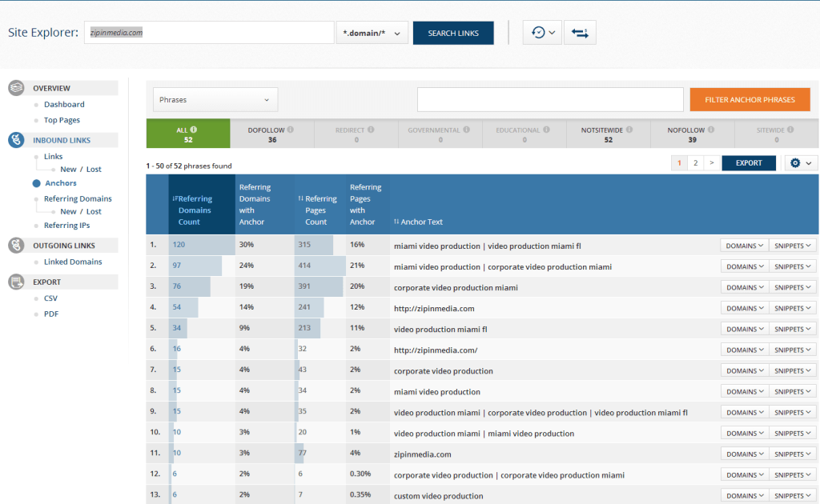Click info icon on DOFOLLOW tab
Image resolution: width=820 pixels, height=504 pixels.
point(290,130)
